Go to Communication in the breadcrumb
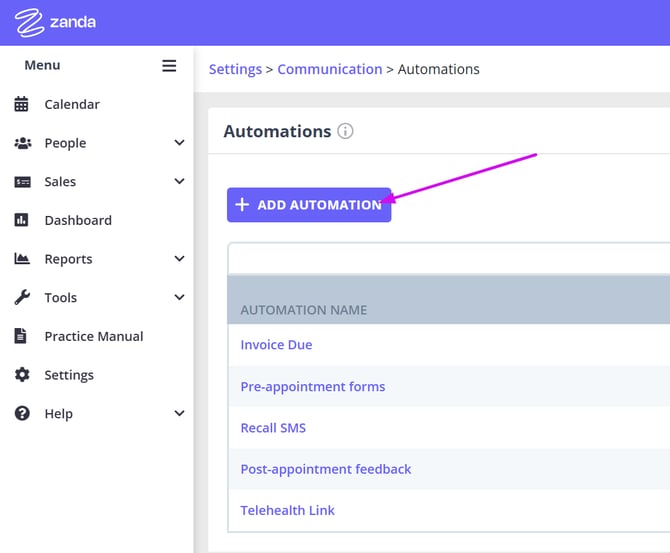Screen dimensions: 670x553 (329, 69)
